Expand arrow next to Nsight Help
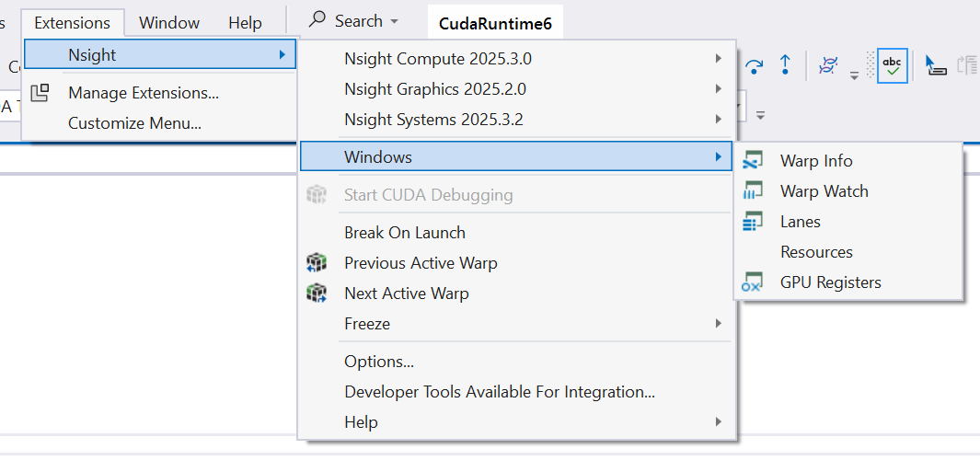 pos(719,422)
